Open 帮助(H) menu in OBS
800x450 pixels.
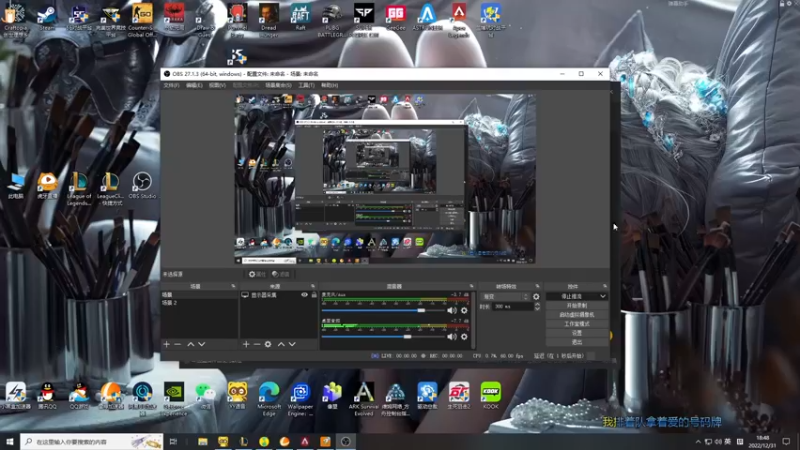[x=330, y=85]
